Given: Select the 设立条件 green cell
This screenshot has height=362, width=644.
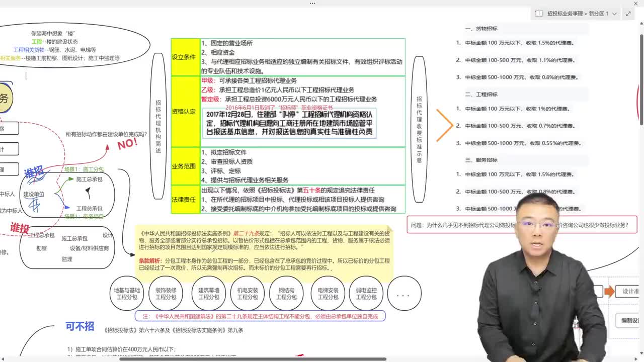Looking at the screenshot, I should pyautogui.click(x=185, y=57).
